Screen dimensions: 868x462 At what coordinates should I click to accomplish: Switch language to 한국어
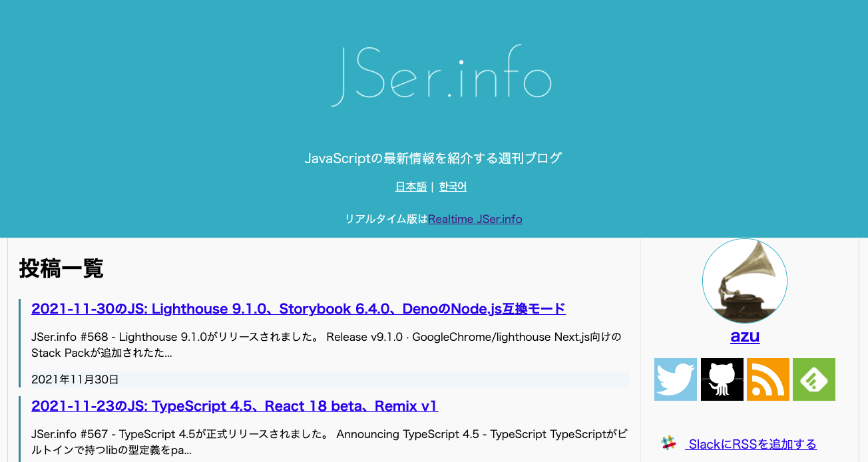point(453,187)
